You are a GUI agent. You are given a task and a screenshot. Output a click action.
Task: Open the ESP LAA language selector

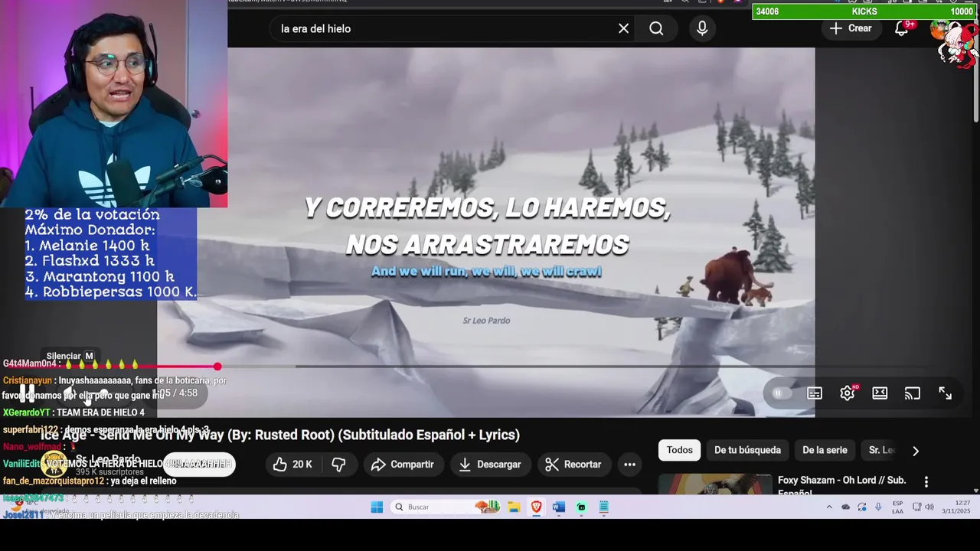897,507
